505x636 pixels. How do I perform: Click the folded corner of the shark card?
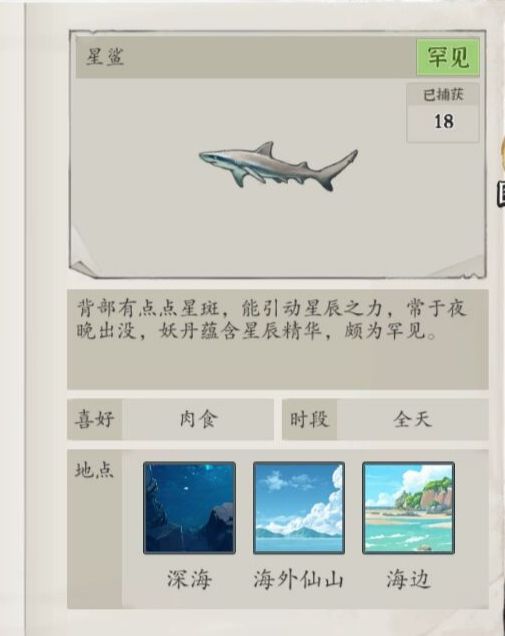point(81,268)
